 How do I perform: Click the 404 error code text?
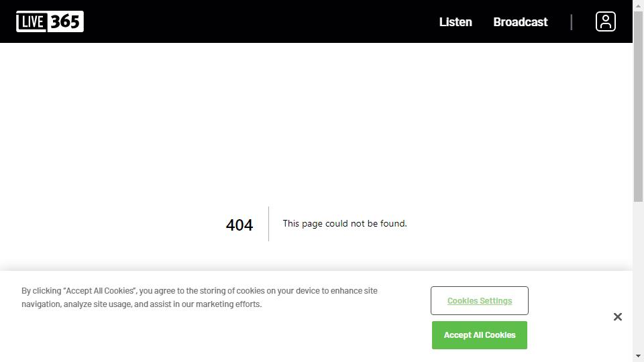tap(239, 225)
